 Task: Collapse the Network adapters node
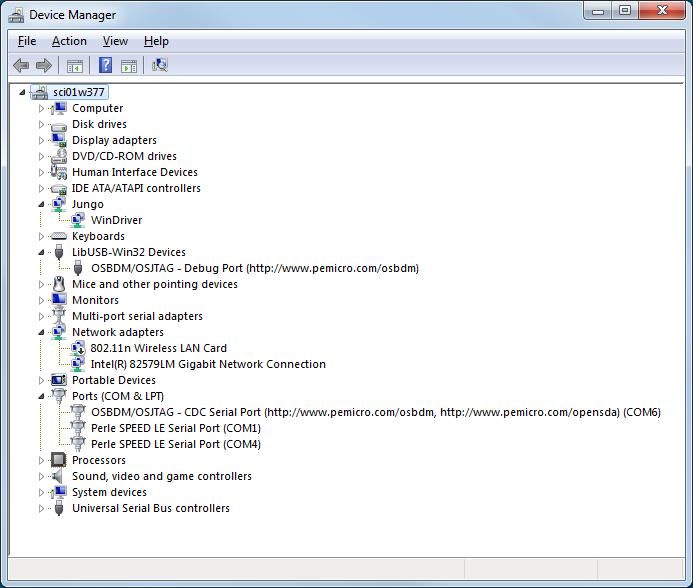pos(41,332)
